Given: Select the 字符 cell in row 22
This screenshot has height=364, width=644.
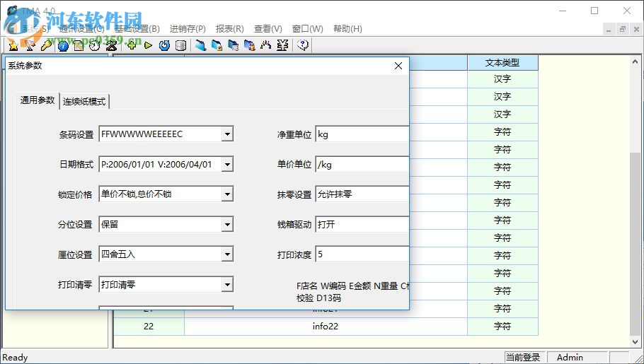Looking at the screenshot, I should tap(502, 327).
